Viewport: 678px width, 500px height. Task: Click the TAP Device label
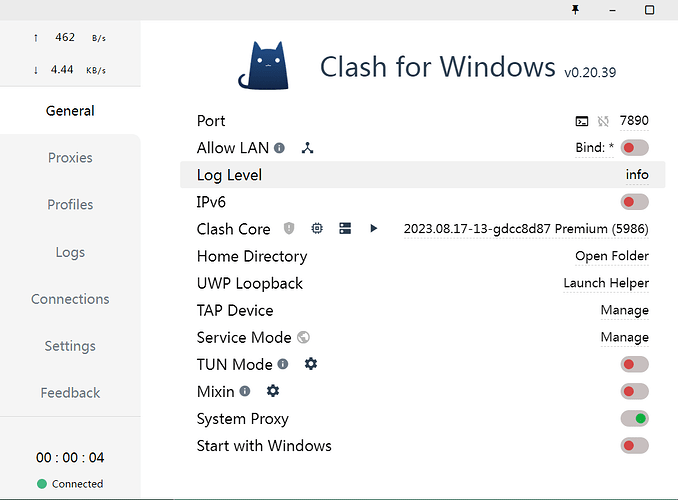pyautogui.click(x=235, y=311)
